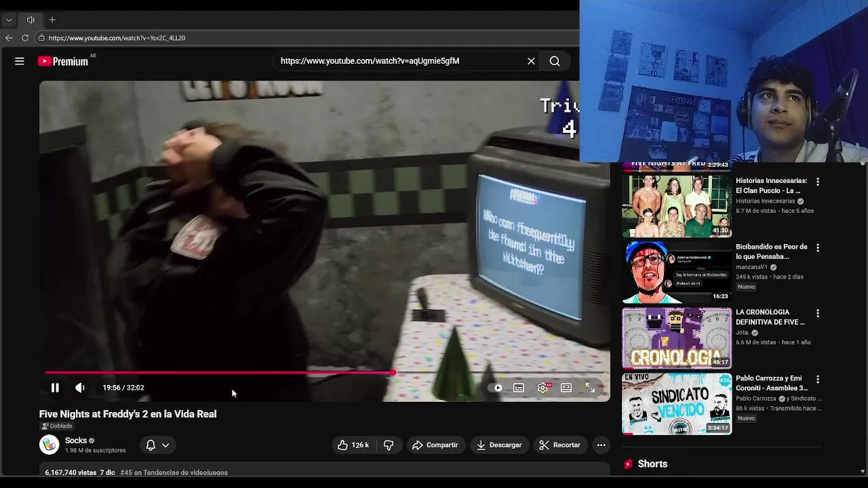Reload the current page

[25, 38]
